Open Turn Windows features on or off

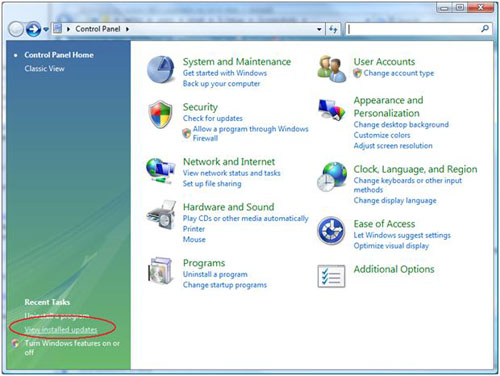[72, 348]
